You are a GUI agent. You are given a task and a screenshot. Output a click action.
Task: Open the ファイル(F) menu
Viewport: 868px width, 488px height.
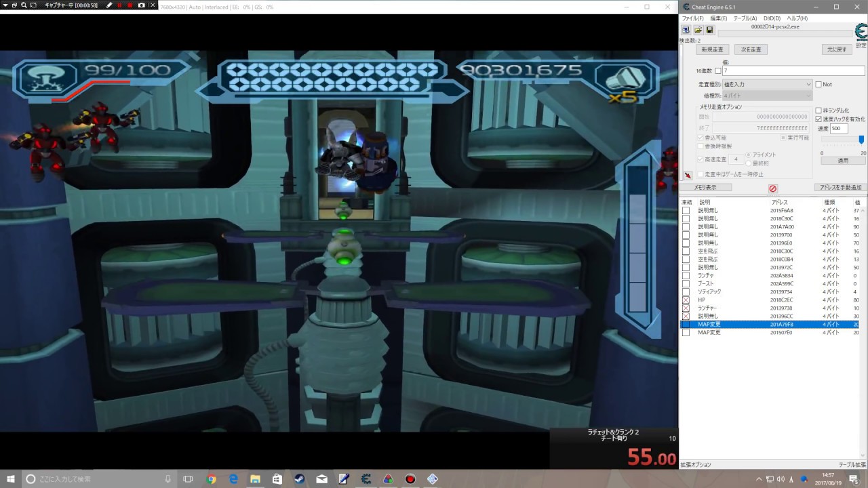(692, 18)
